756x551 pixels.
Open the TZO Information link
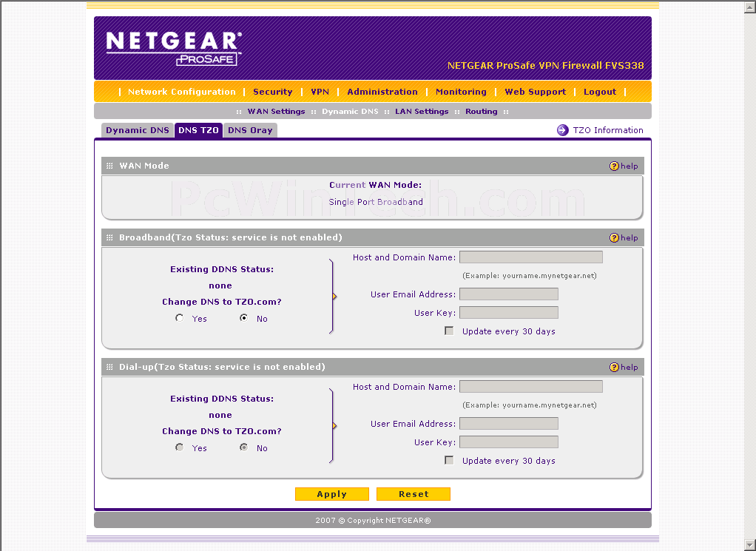tap(608, 130)
